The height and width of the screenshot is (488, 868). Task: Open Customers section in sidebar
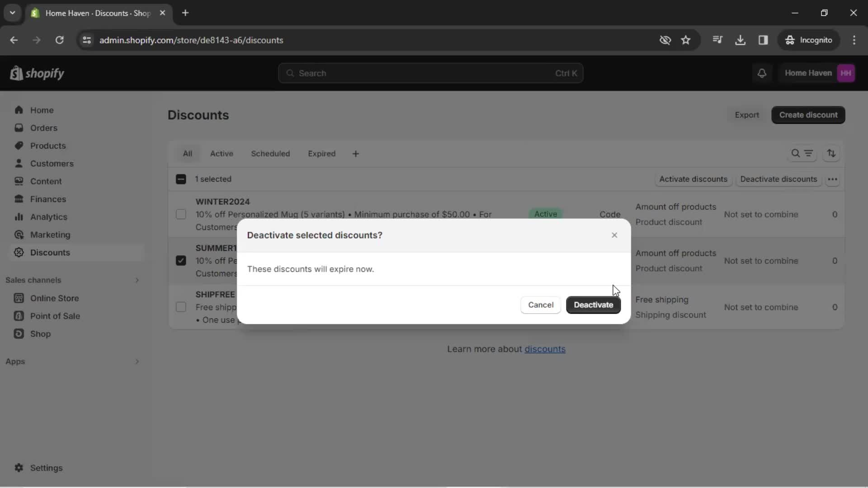(52, 163)
